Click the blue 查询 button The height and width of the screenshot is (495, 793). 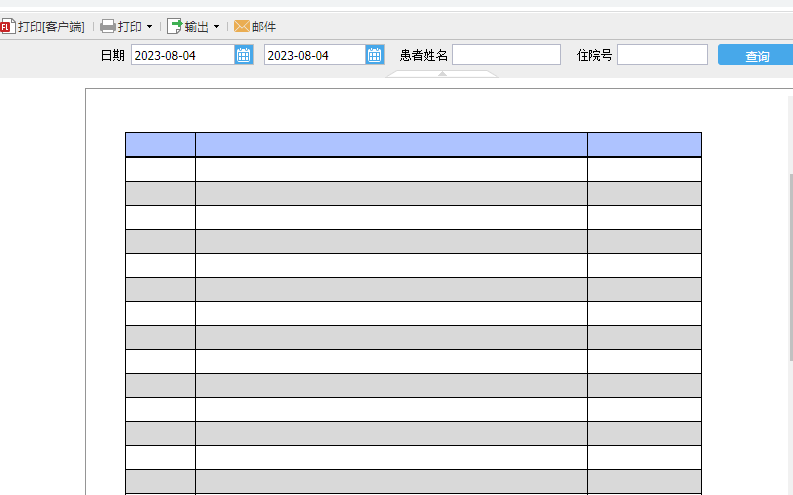click(x=756, y=55)
